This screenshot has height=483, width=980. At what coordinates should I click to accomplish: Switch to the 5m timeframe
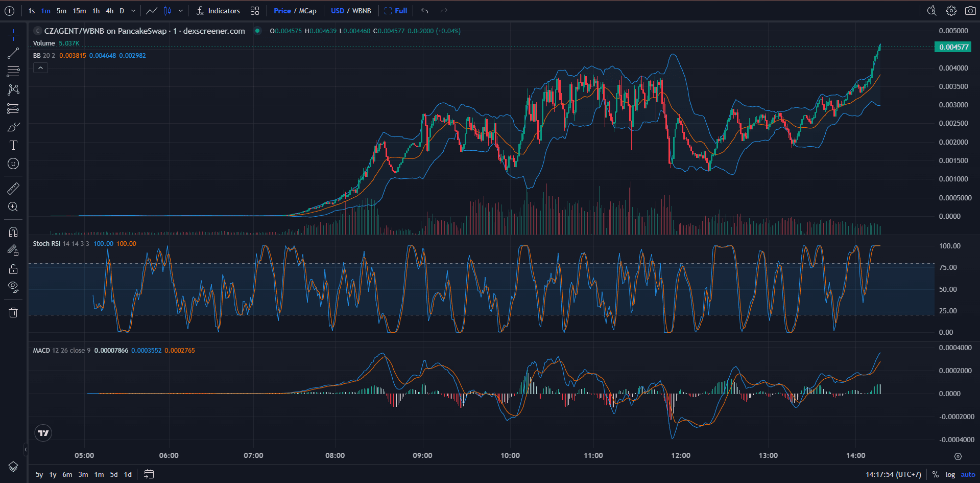point(61,10)
